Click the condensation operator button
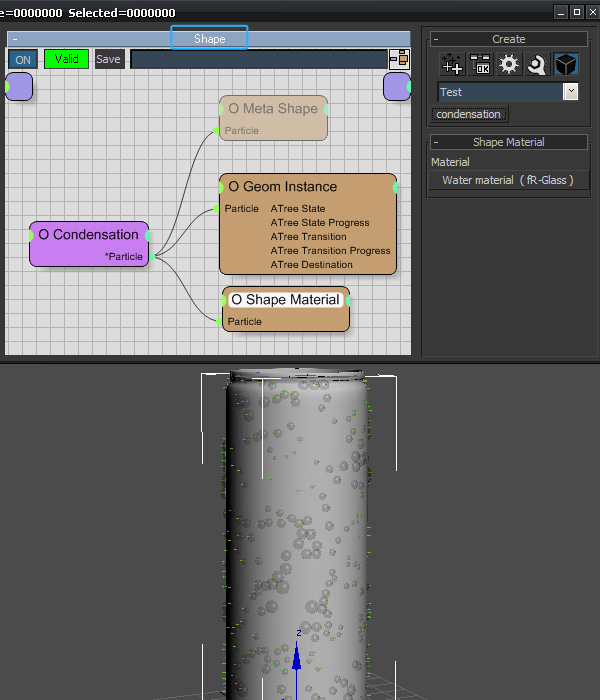Screen dimensions: 600x700 click(469, 114)
